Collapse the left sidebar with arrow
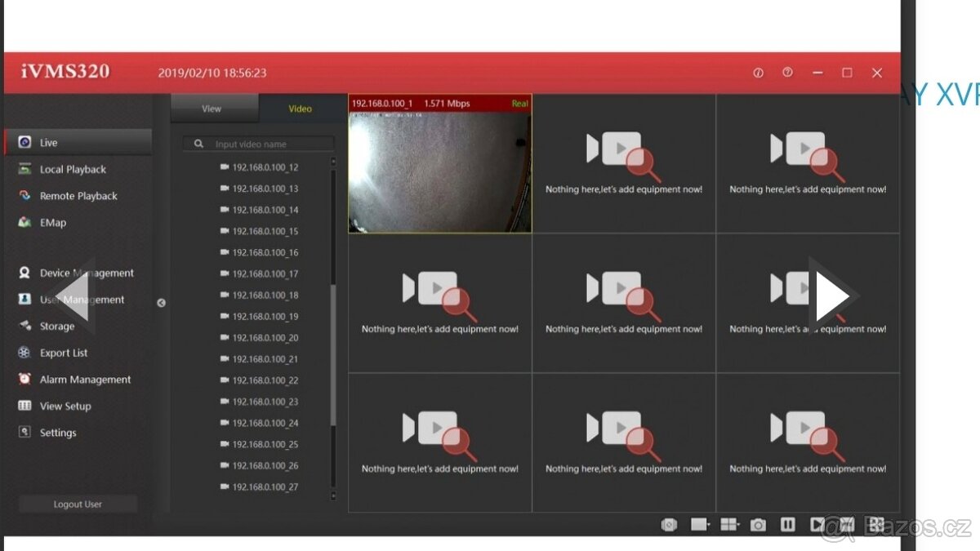This screenshot has width=980, height=551. (161, 303)
